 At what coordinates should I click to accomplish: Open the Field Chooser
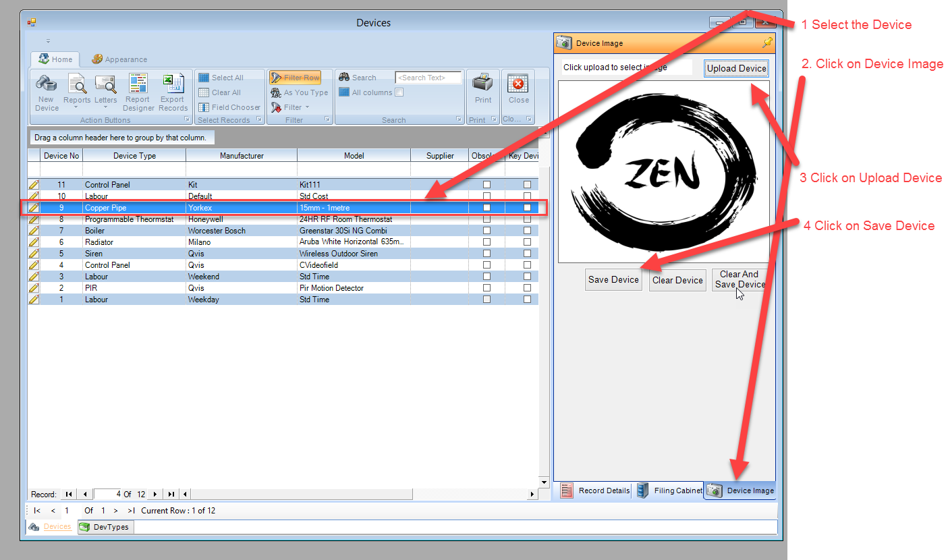229,107
